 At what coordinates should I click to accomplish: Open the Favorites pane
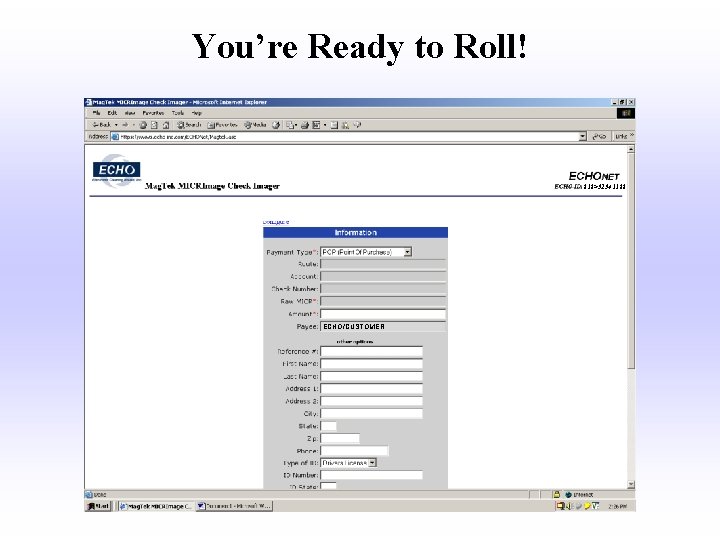click(x=222, y=125)
